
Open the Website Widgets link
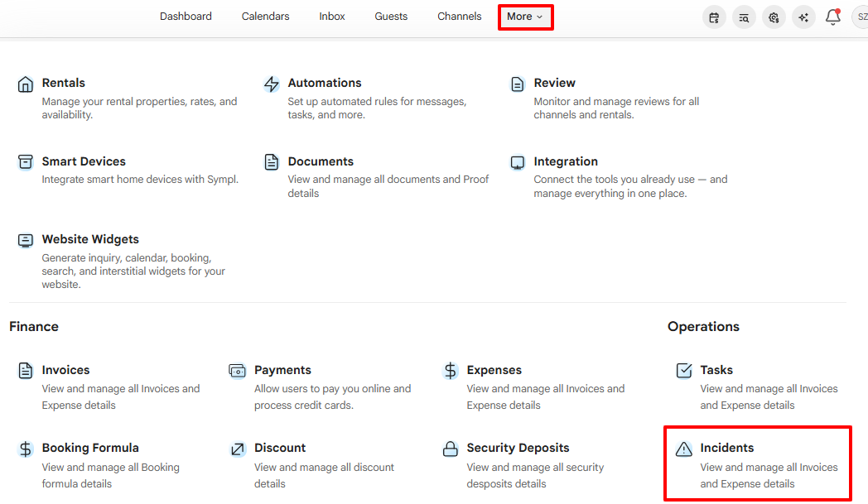[x=90, y=239]
